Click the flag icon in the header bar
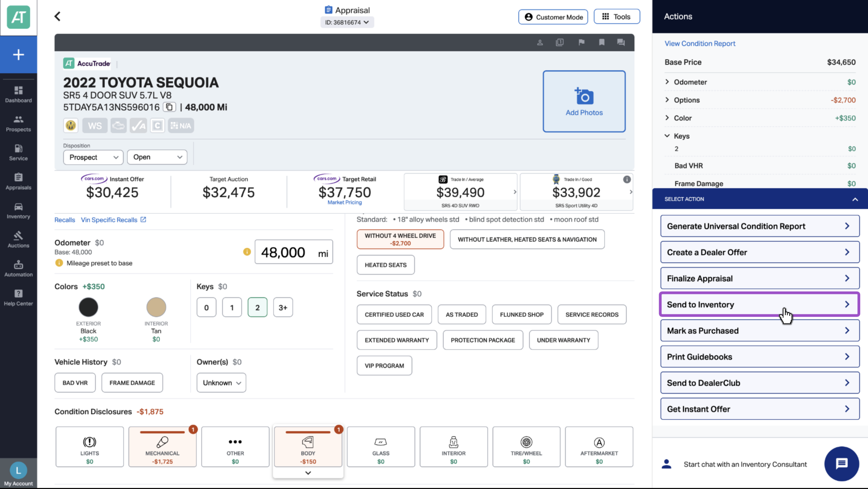Image resolution: width=868 pixels, height=489 pixels. pos(581,42)
